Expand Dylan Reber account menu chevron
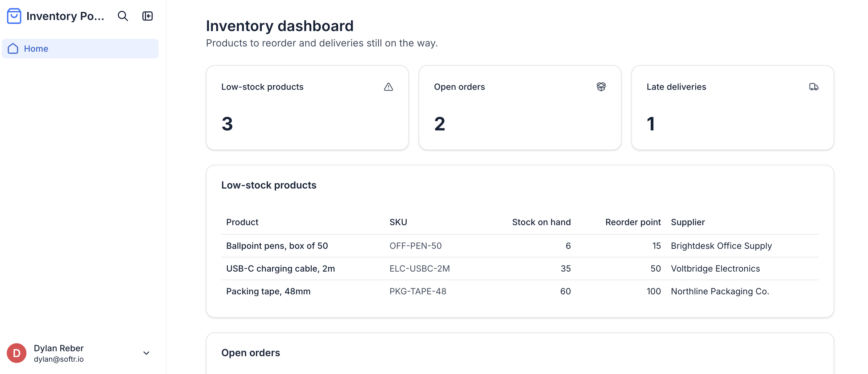Viewport: 868px width, 374px height. coord(146,353)
